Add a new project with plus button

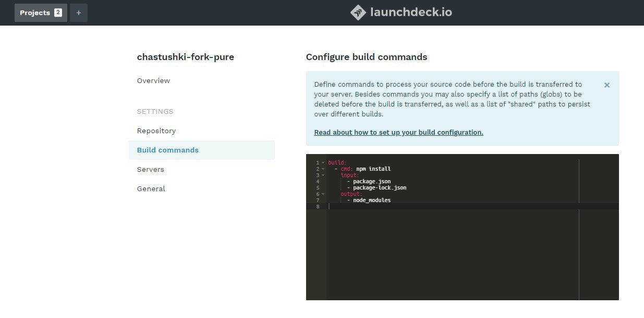tap(79, 13)
